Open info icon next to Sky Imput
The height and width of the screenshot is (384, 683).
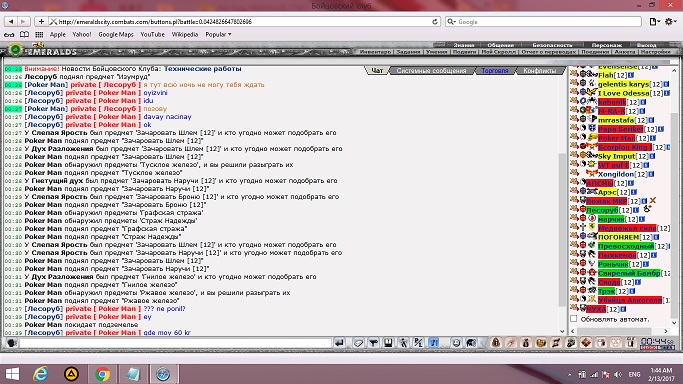click(x=651, y=156)
